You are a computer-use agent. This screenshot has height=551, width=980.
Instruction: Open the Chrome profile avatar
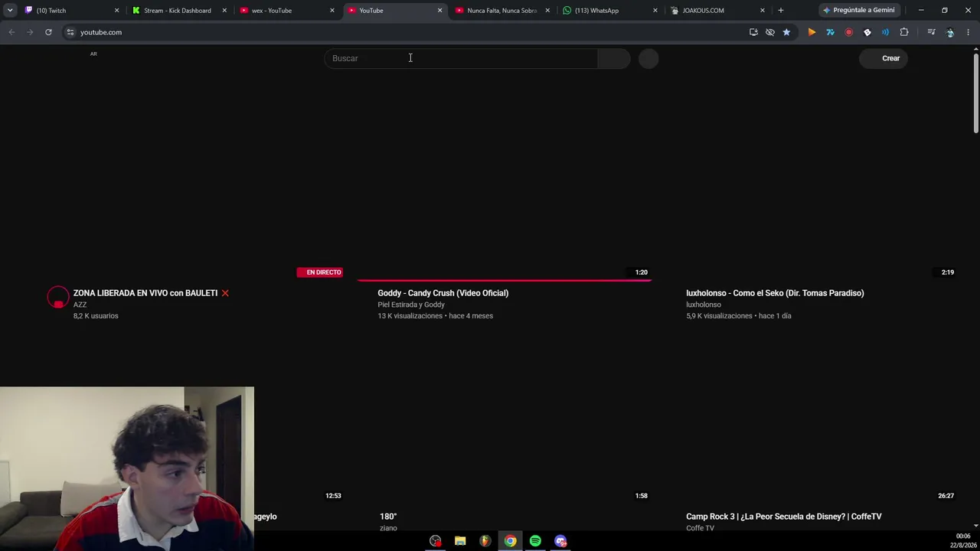pos(950,32)
